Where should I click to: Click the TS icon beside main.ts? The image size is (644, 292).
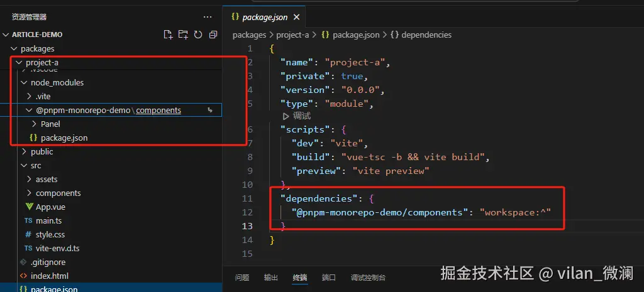(28, 220)
